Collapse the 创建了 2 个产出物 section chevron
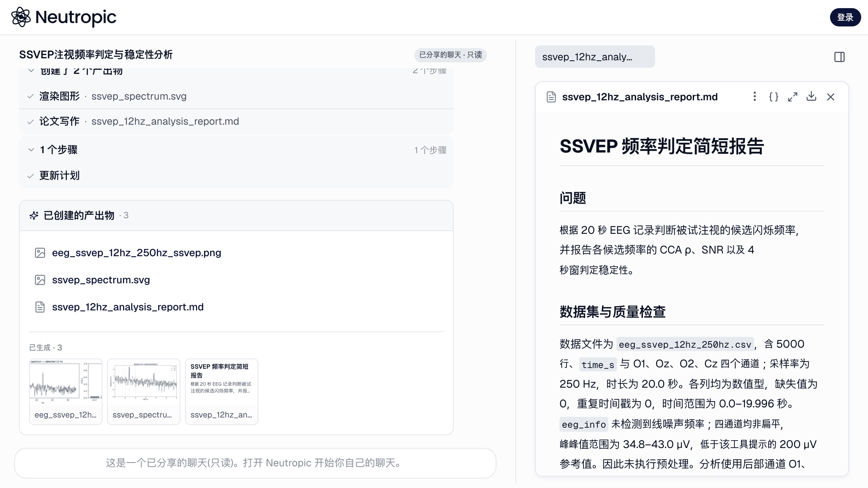Screen dimensions: 868x488 tap(31, 71)
